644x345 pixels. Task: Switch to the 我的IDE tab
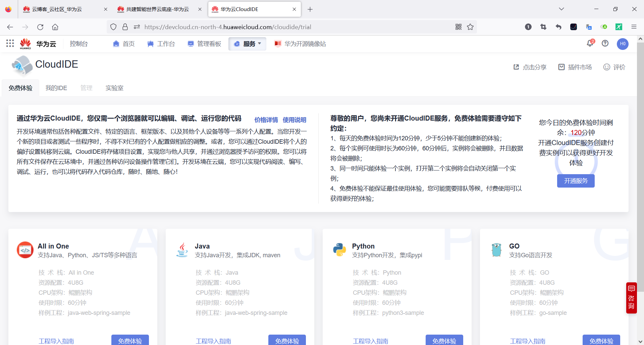[56, 88]
